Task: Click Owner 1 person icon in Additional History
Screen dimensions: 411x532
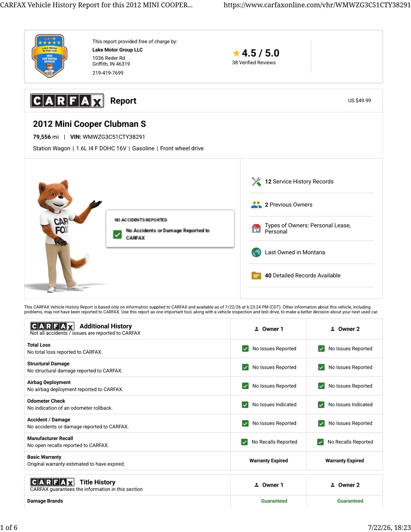Action: (x=257, y=329)
